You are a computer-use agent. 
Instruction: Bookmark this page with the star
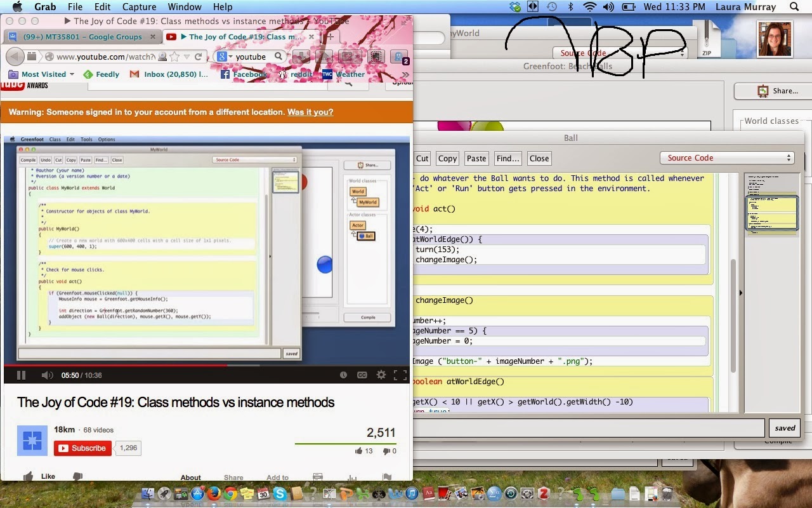tap(174, 57)
